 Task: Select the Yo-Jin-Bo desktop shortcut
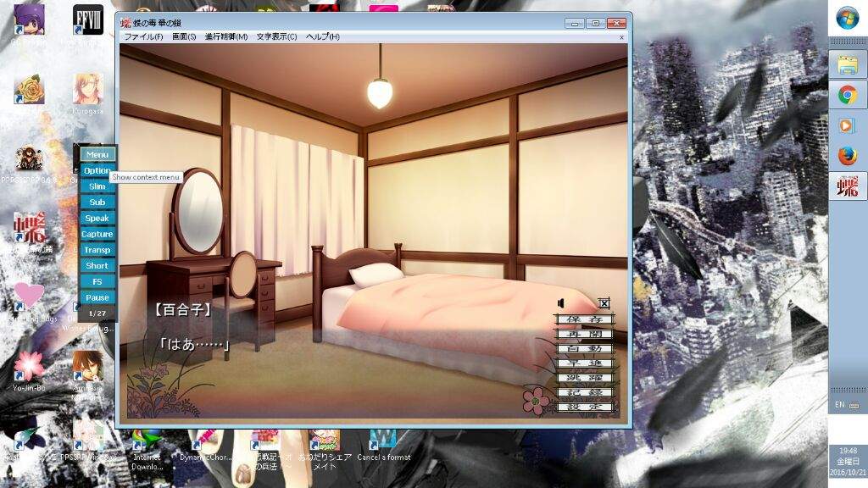click(x=30, y=371)
